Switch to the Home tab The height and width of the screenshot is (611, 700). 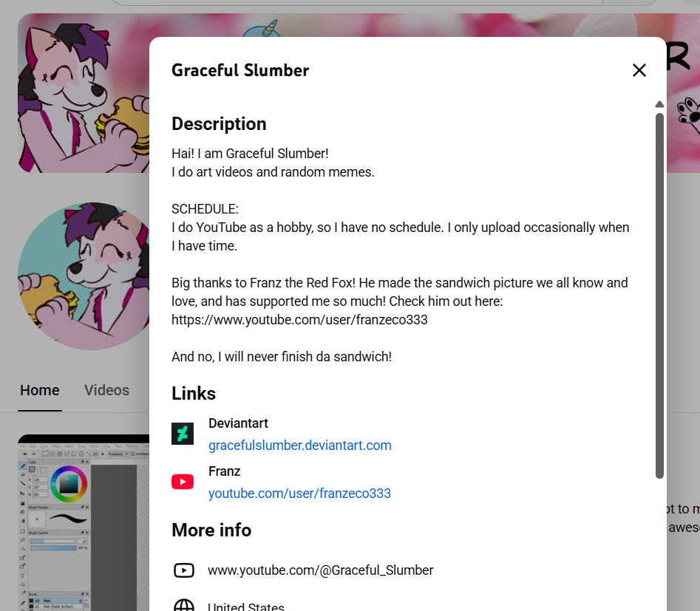coord(40,390)
